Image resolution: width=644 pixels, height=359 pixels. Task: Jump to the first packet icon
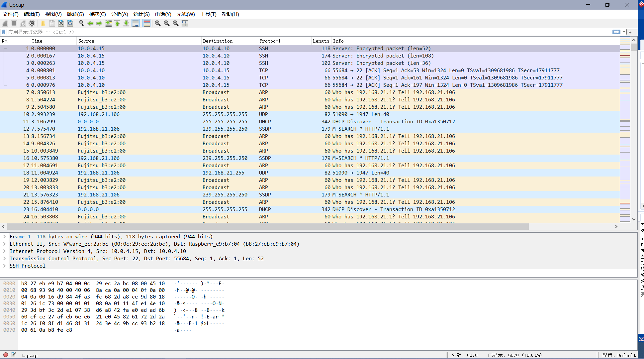pyautogui.click(x=117, y=23)
